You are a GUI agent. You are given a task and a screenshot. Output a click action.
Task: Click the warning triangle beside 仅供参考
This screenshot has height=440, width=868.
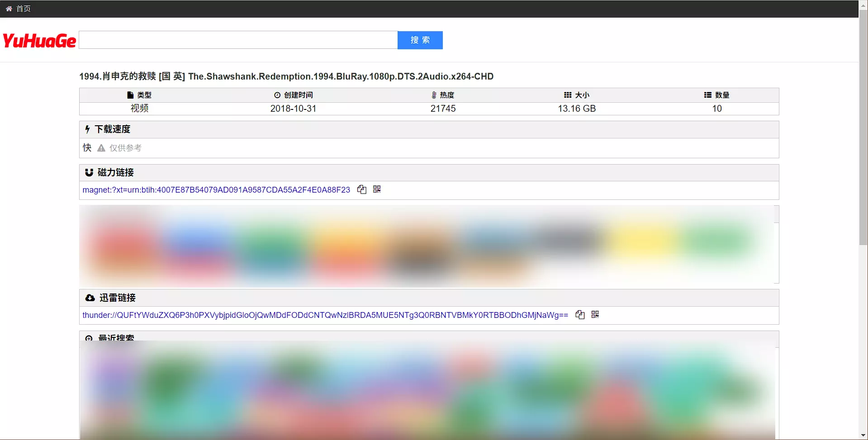click(x=101, y=148)
